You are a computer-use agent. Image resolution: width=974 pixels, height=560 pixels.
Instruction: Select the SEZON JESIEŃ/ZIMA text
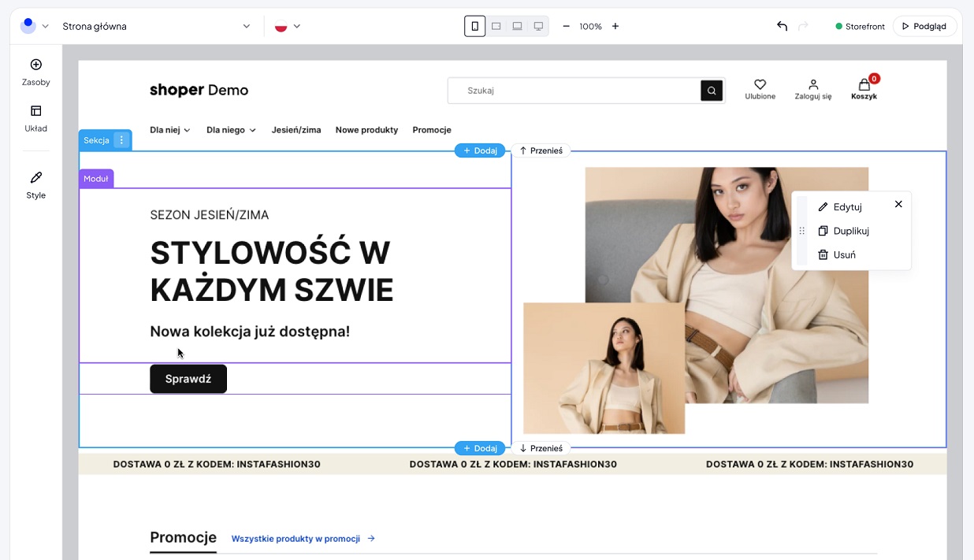tap(210, 215)
